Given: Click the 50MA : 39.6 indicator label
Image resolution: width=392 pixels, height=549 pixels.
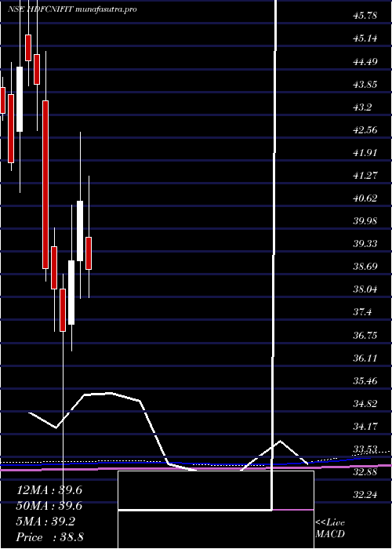Looking at the screenshot, I should pyautogui.click(x=49, y=506).
